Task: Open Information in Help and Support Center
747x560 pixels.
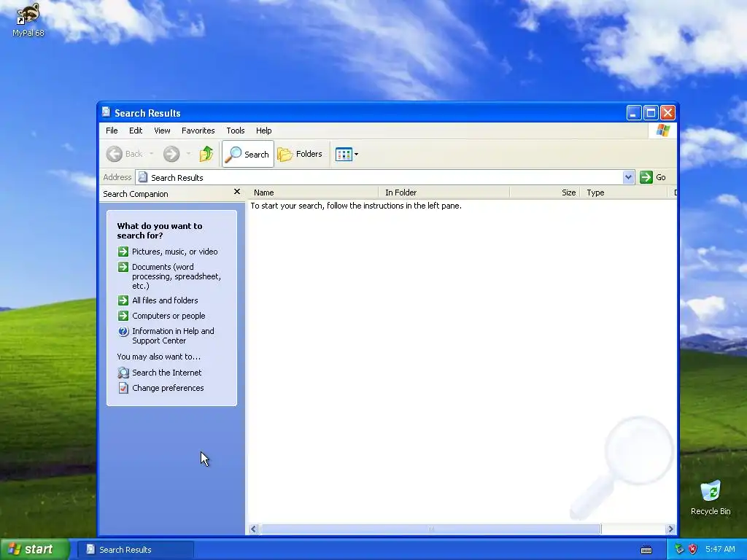Action: pyautogui.click(x=173, y=335)
